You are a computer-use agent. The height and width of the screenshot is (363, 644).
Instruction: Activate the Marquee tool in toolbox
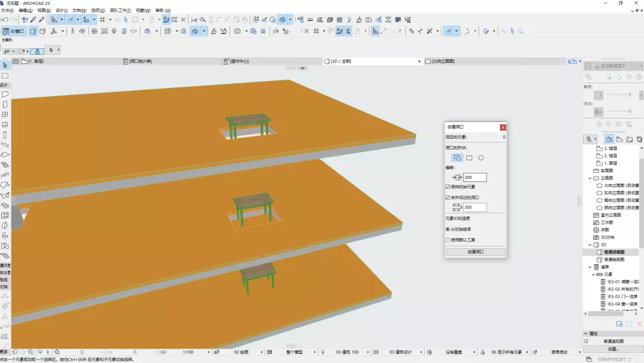click(x=5, y=75)
